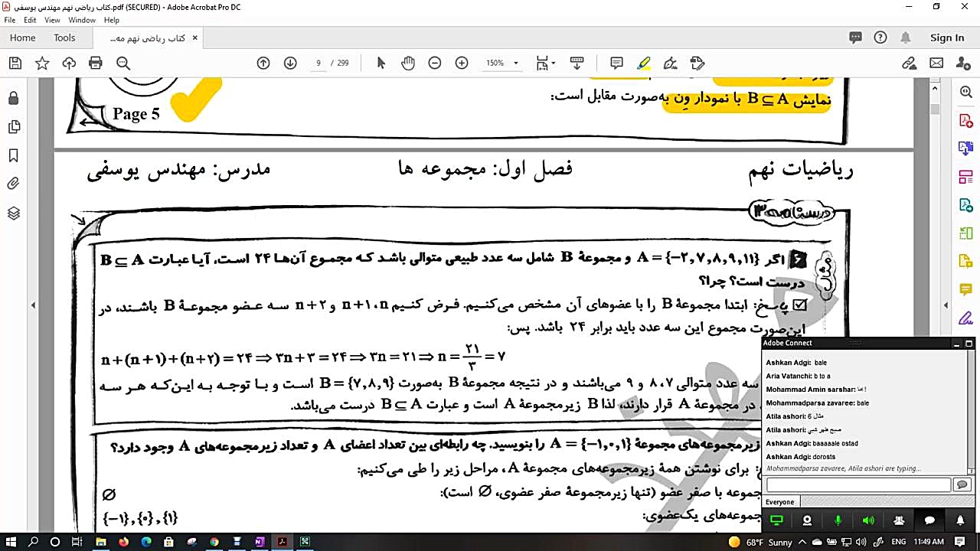The width and height of the screenshot is (980, 551).
Task: Close the open PDF document tab
Action: coord(195,37)
